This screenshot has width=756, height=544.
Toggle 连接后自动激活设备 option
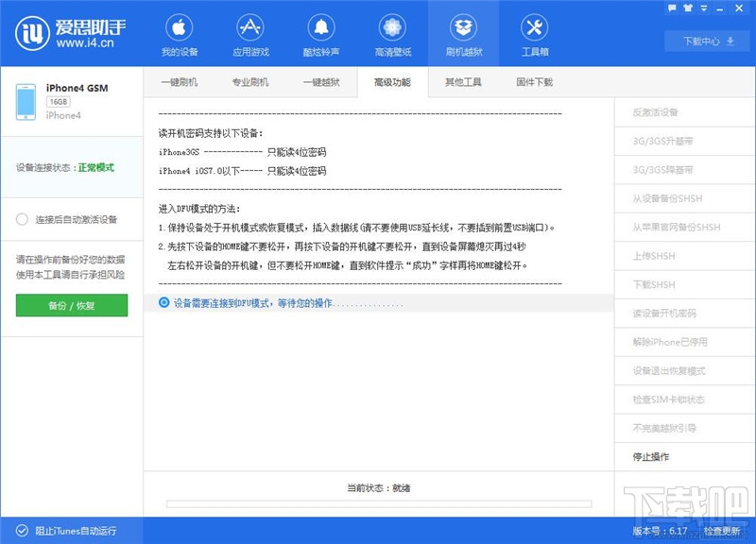click(21, 218)
